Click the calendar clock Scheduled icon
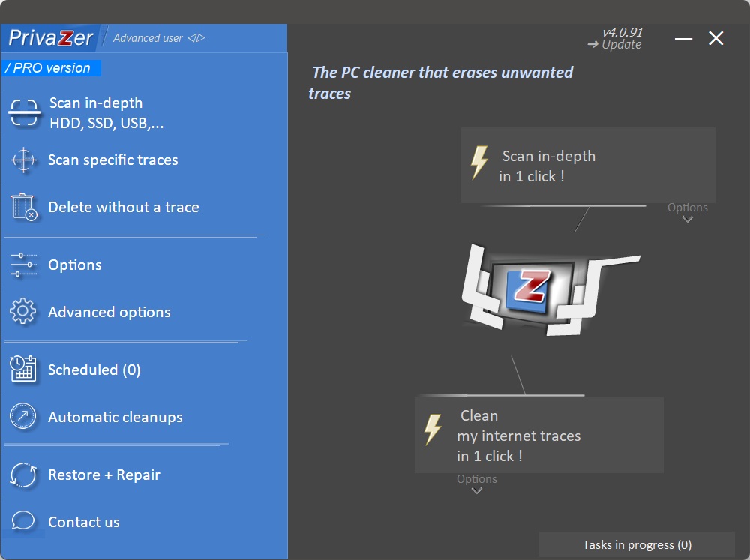The image size is (750, 560). (23, 369)
